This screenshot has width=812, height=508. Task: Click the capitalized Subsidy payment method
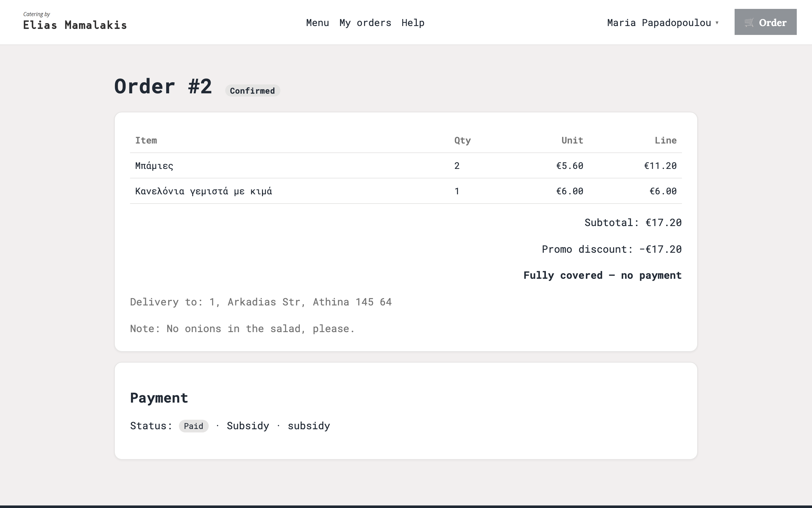click(x=248, y=426)
